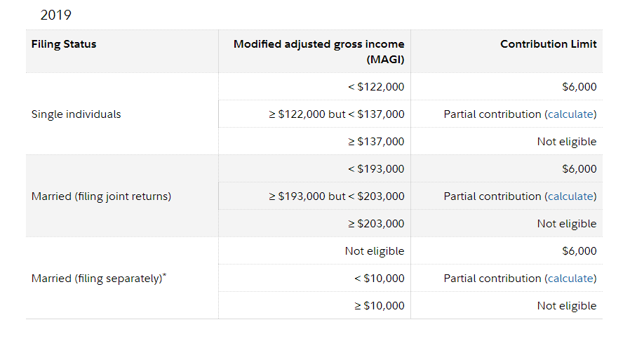Open calculate link for married filing separately
Viewport: 644px width, 341px height.
[x=570, y=279]
